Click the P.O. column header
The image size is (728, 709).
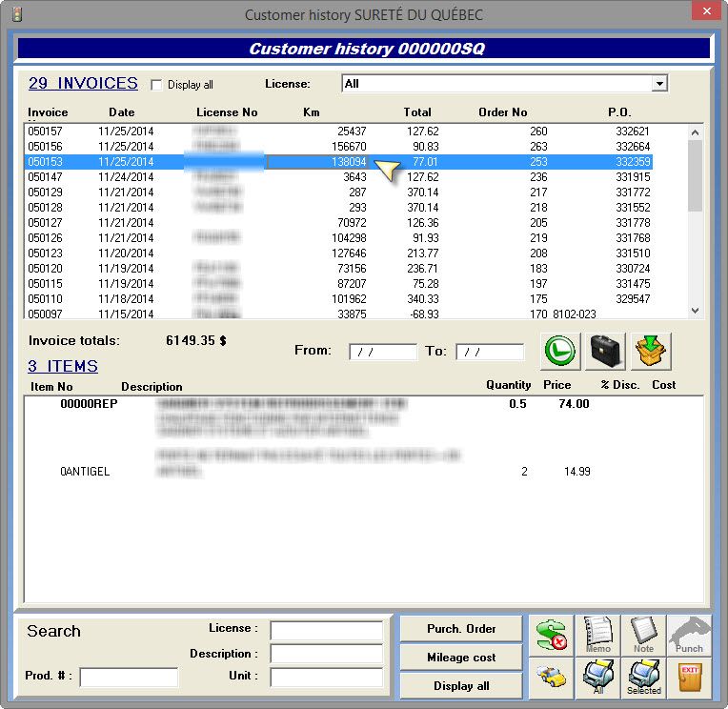[x=619, y=112]
